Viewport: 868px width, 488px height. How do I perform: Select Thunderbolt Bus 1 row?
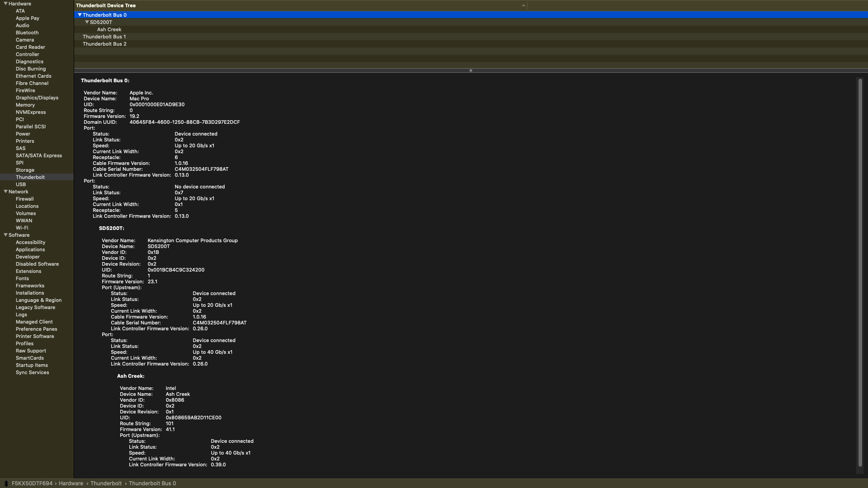(104, 37)
